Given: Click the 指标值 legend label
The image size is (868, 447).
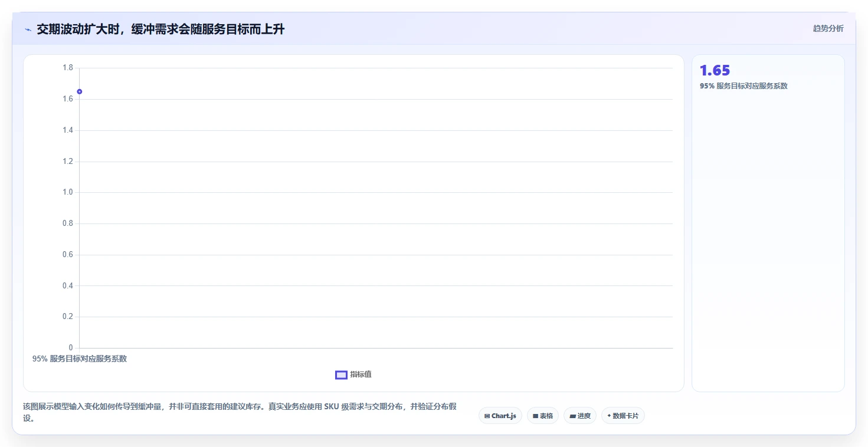Looking at the screenshot, I should tap(361, 375).
